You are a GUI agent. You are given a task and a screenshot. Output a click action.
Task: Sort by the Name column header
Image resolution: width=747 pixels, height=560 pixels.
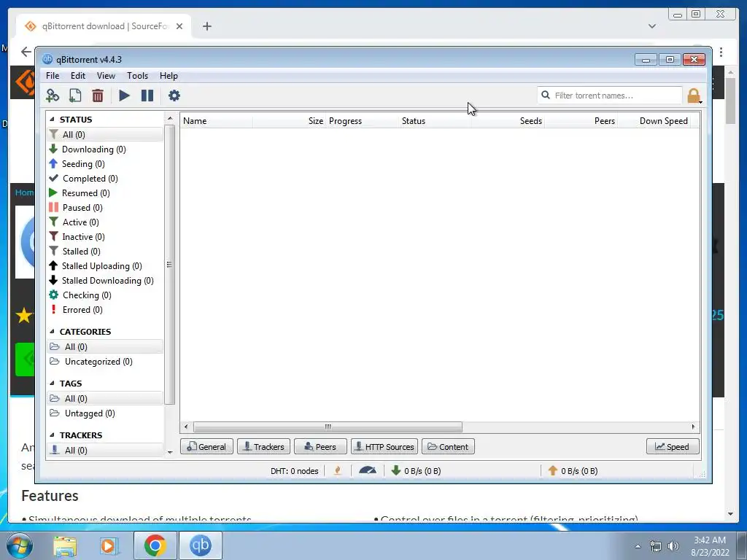pyautogui.click(x=216, y=121)
